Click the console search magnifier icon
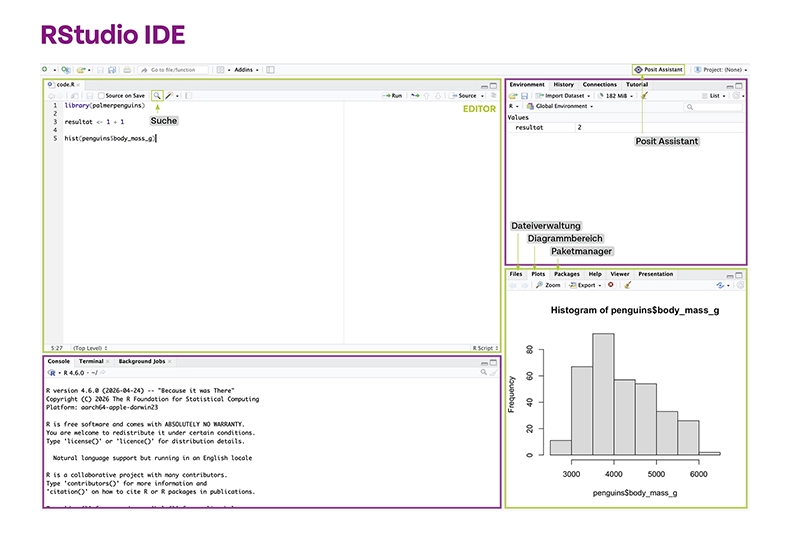790x559 pixels. pyautogui.click(x=484, y=372)
